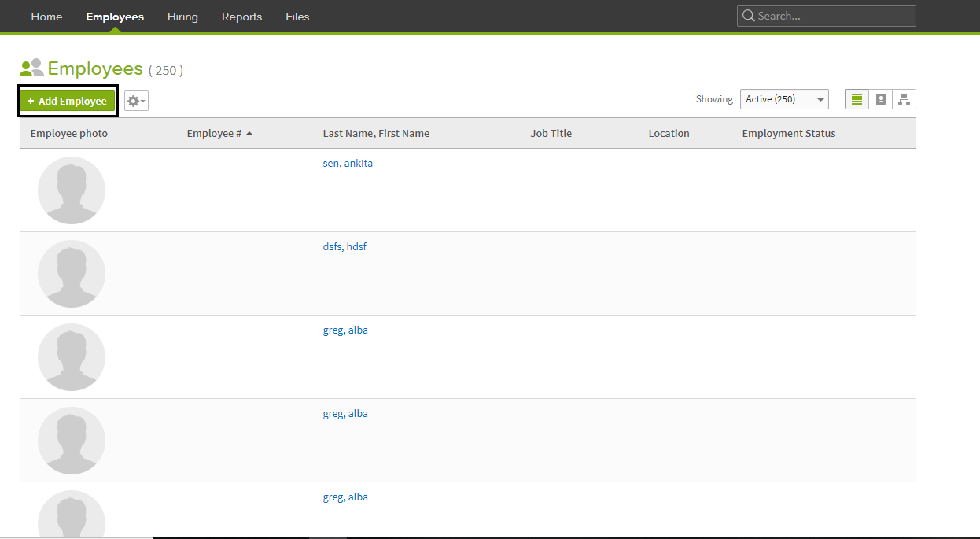Focus the Search input field
Screen dimensions: 980x539
(834, 16)
